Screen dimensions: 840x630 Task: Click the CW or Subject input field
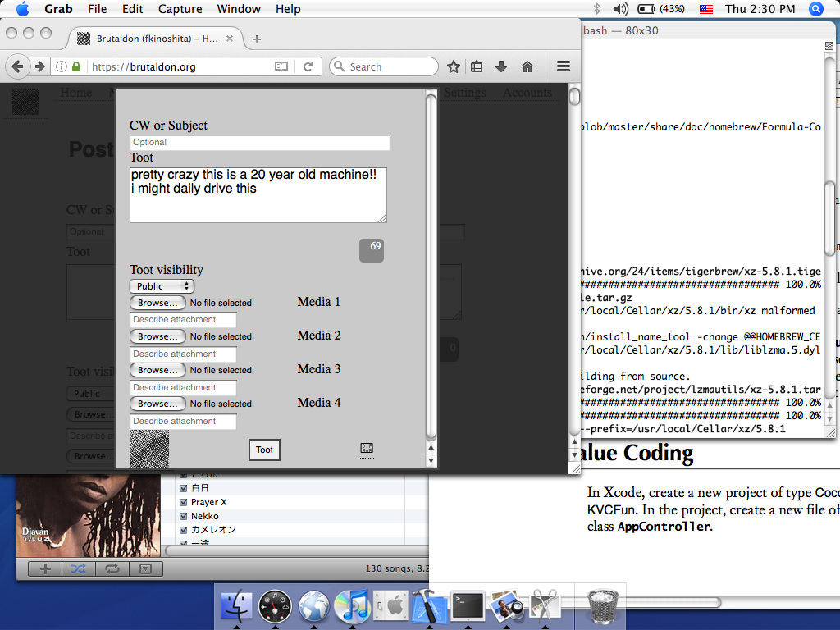pos(259,143)
